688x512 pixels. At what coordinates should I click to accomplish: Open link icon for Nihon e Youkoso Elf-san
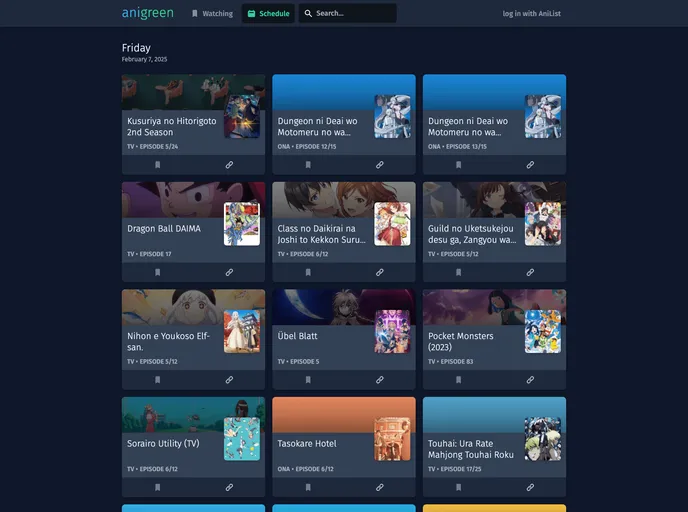point(229,380)
